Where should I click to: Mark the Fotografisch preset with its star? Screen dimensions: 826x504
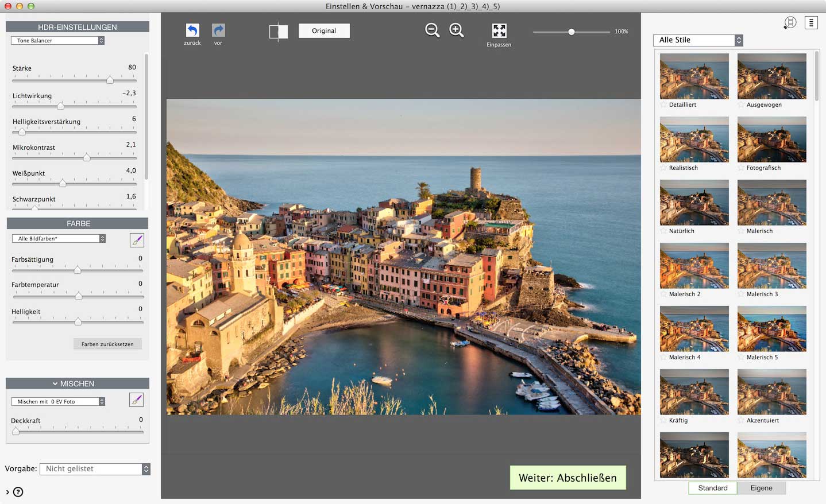click(742, 168)
